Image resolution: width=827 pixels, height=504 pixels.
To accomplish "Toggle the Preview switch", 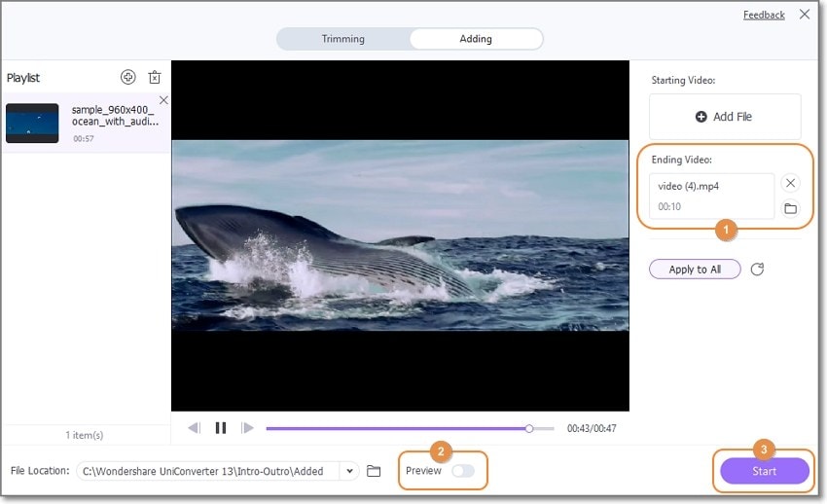I will [463, 471].
